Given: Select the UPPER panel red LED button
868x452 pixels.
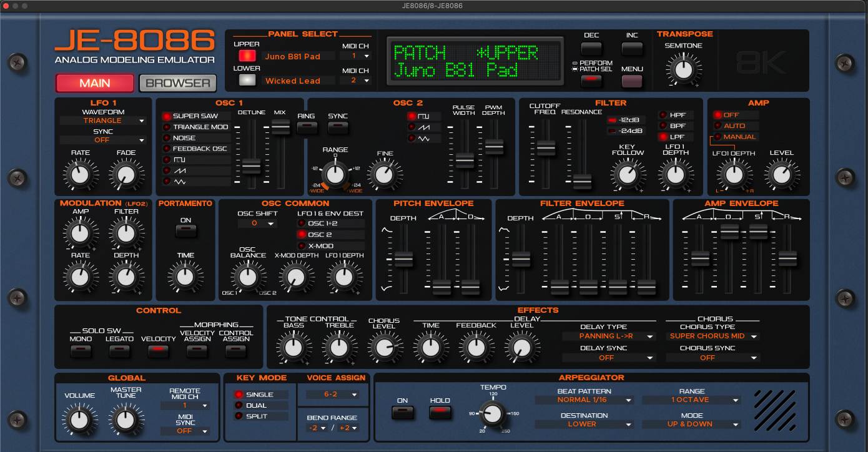Looking at the screenshot, I should click(x=247, y=56).
